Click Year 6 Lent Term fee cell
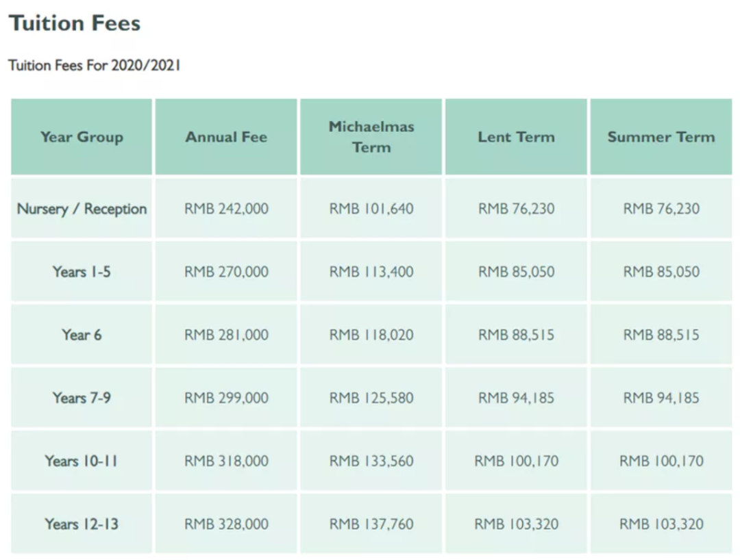The image size is (740, 560). click(x=516, y=335)
